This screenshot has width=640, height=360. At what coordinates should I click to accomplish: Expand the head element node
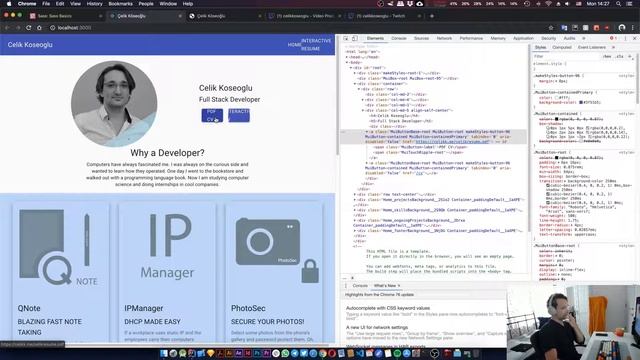pos(347,57)
